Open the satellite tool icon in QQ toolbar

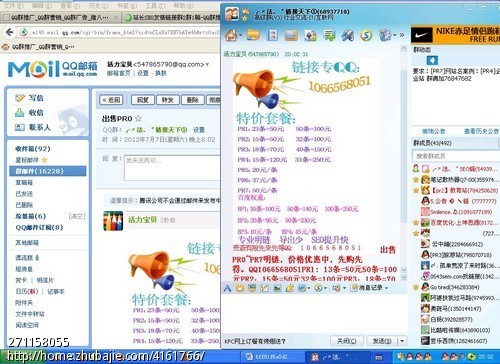click(348, 35)
